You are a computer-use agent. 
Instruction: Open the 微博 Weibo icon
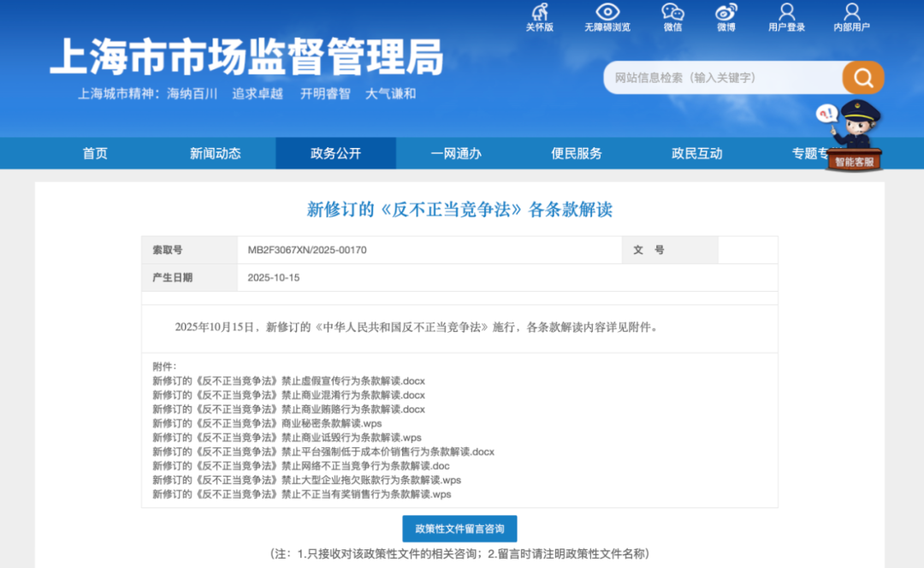pos(726,13)
